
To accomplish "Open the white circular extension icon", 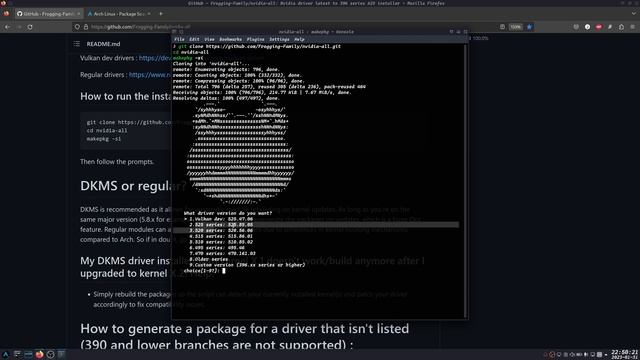I will [x=587, y=27].
